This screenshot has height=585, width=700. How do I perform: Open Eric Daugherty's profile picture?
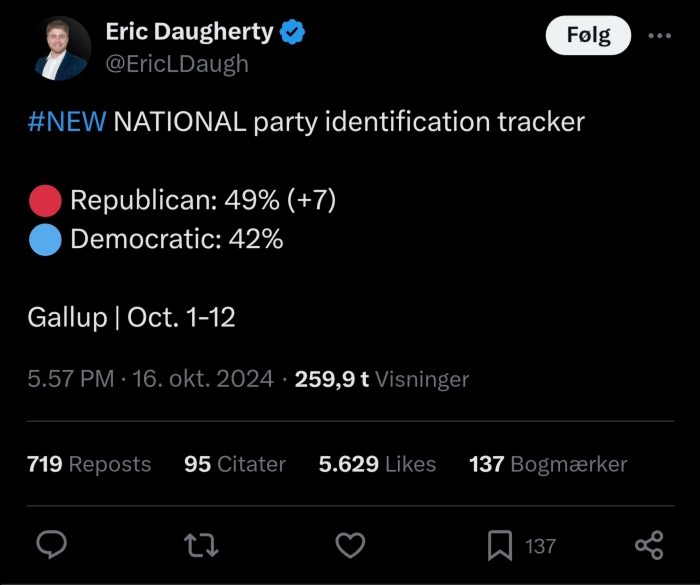(x=59, y=48)
